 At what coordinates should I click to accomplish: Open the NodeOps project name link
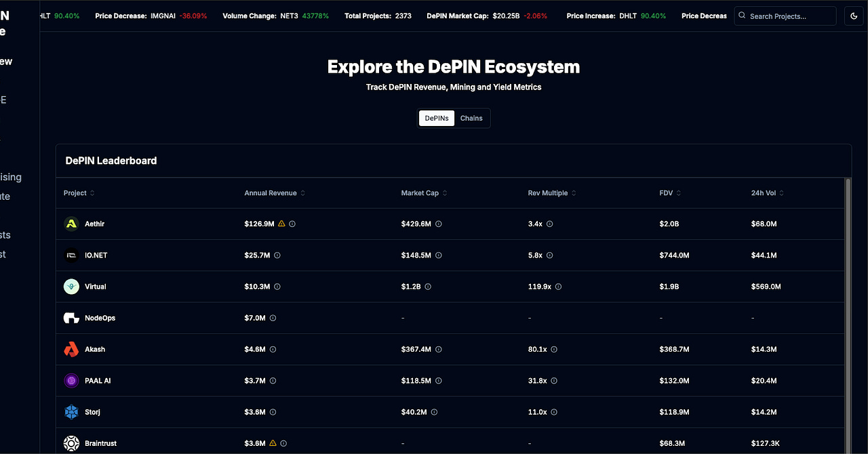(100, 318)
